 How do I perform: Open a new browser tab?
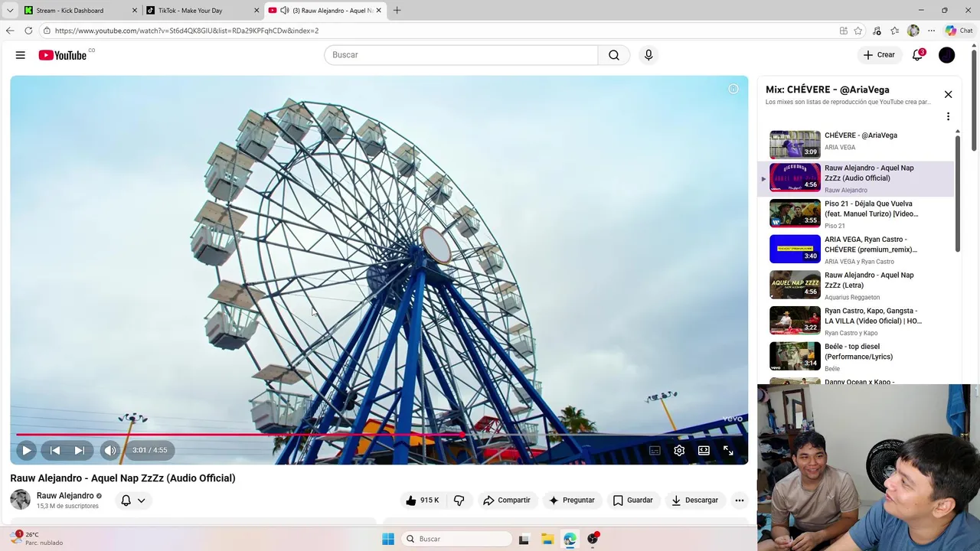click(397, 11)
